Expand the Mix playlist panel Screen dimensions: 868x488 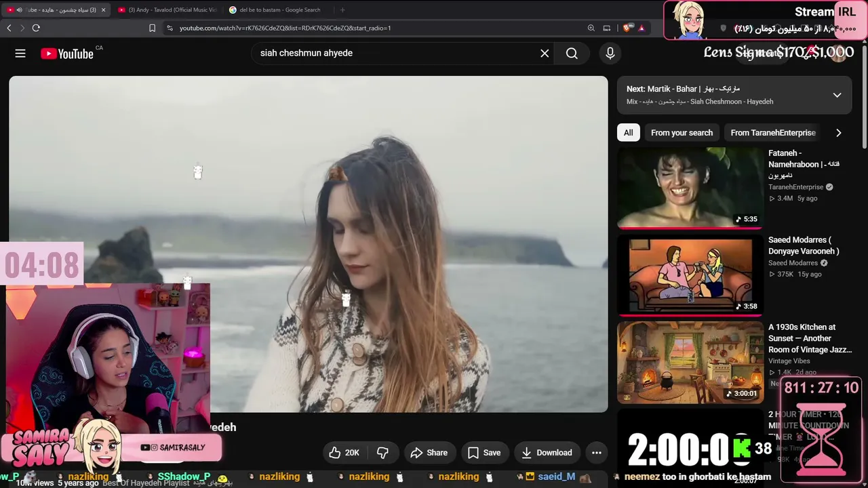[x=837, y=95]
